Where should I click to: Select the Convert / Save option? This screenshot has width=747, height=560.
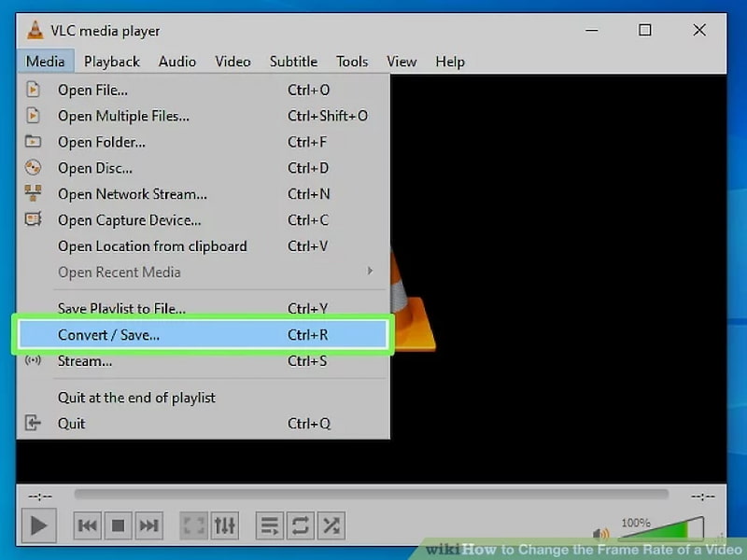pyautogui.click(x=109, y=333)
